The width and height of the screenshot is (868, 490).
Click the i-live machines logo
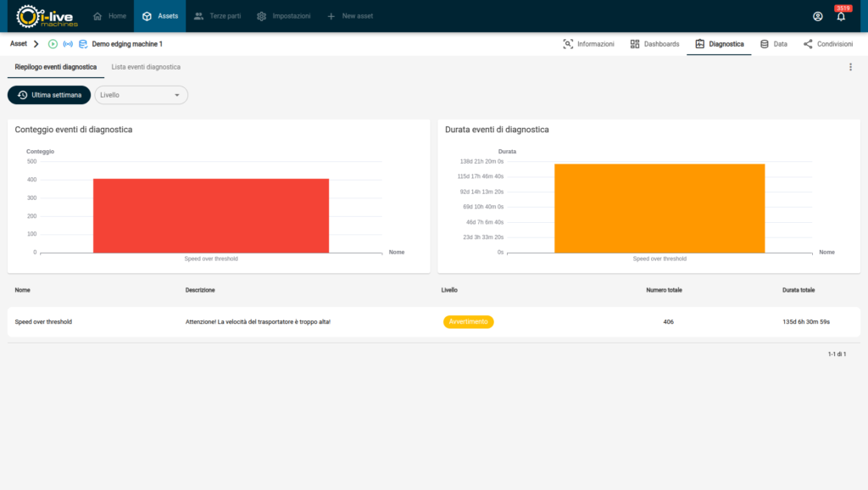click(x=47, y=16)
